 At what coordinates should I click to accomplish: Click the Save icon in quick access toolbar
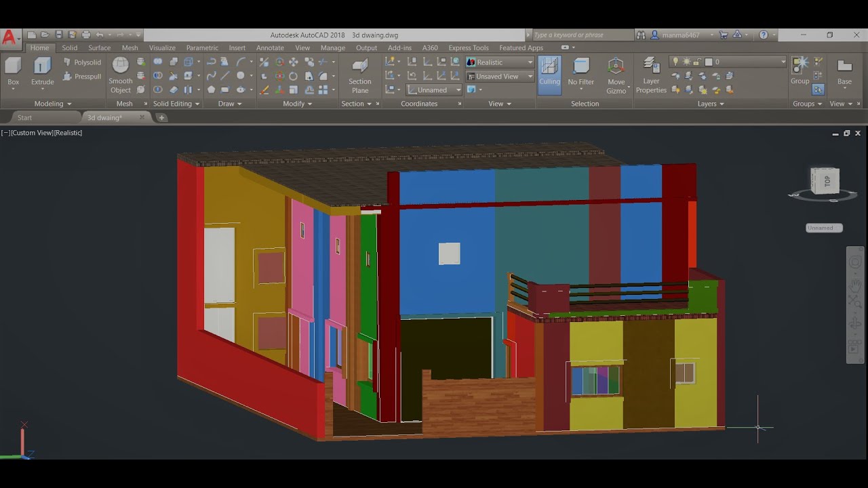click(x=59, y=35)
